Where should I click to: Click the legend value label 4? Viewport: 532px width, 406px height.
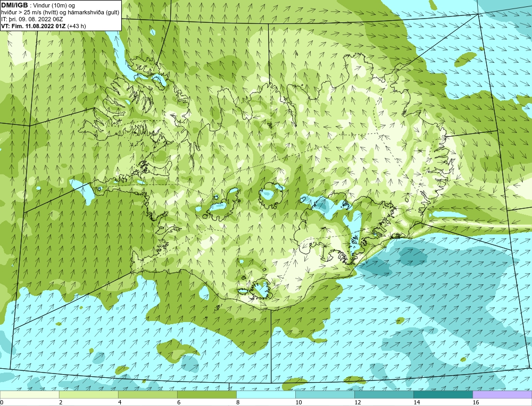(x=120, y=402)
